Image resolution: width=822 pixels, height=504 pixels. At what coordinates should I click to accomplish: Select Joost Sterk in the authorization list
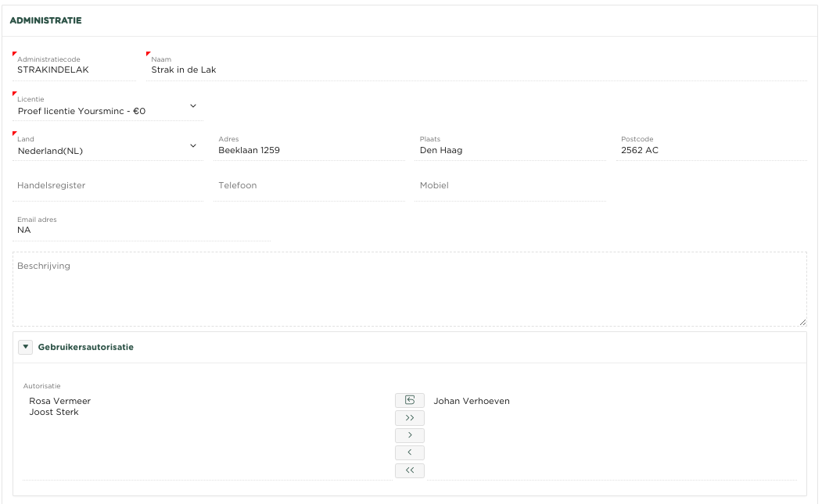click(x=54, y=413)
